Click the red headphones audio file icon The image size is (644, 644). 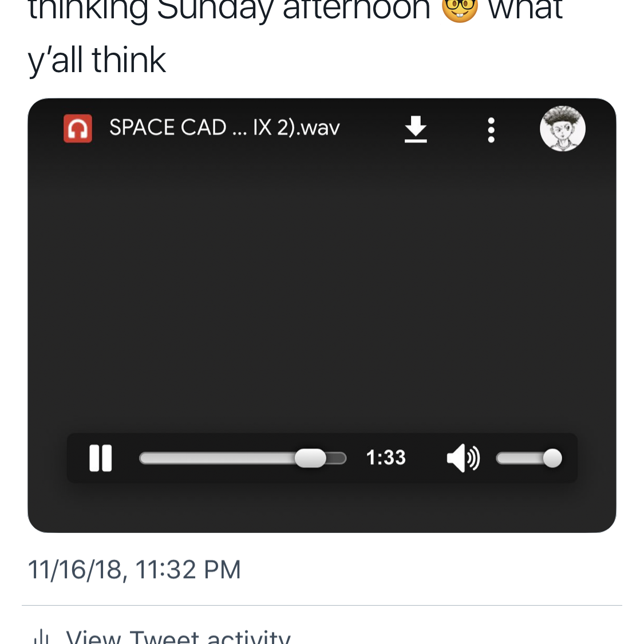(78, 128)
